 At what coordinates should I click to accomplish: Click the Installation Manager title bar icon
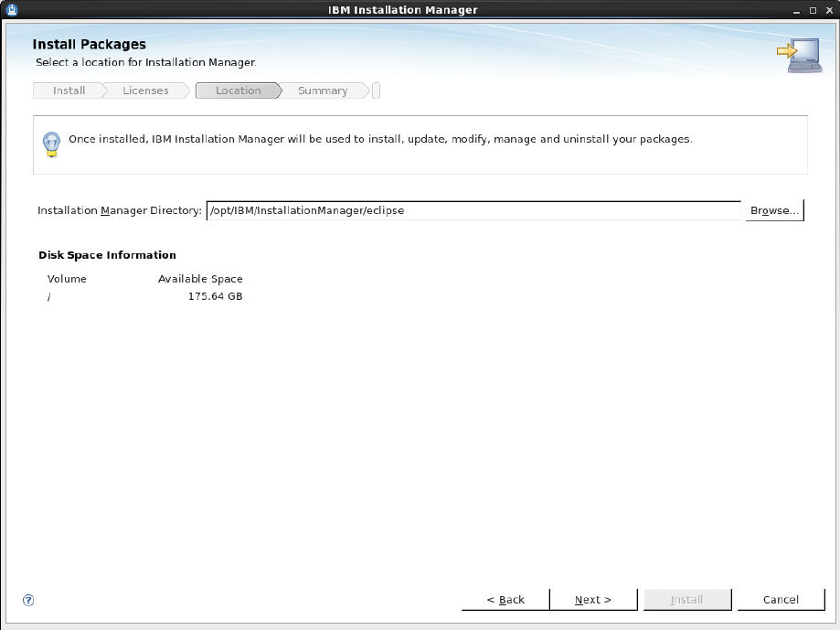tap(12, 10)
